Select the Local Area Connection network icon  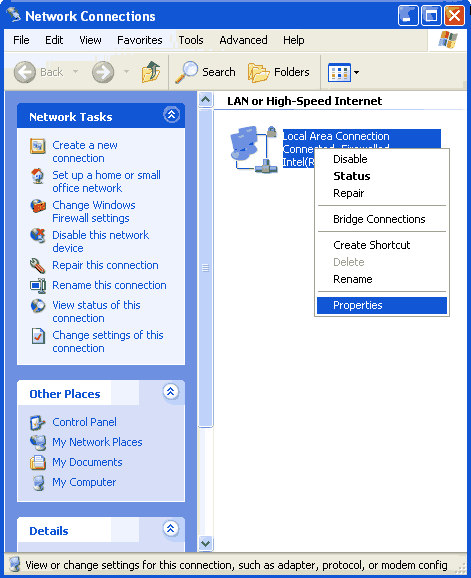coord(254,149)
